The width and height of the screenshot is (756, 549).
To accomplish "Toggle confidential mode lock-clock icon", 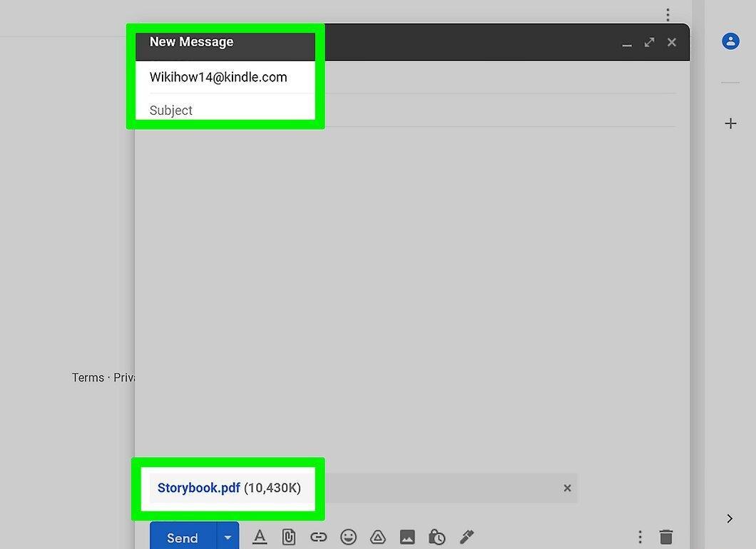I will (436, 536).
